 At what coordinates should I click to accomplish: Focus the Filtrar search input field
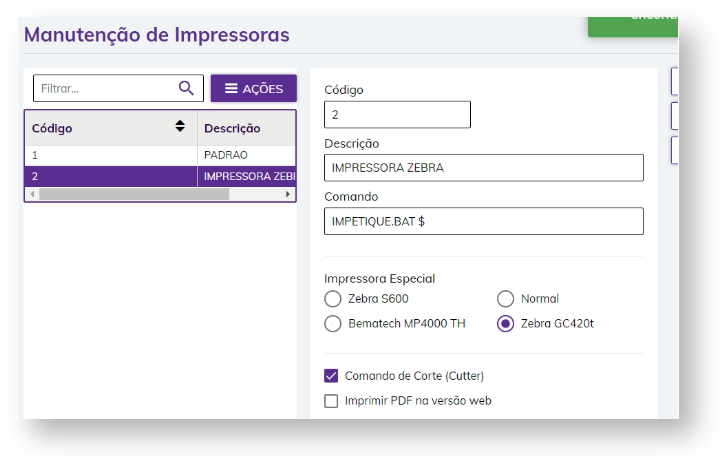click(105, 89)
